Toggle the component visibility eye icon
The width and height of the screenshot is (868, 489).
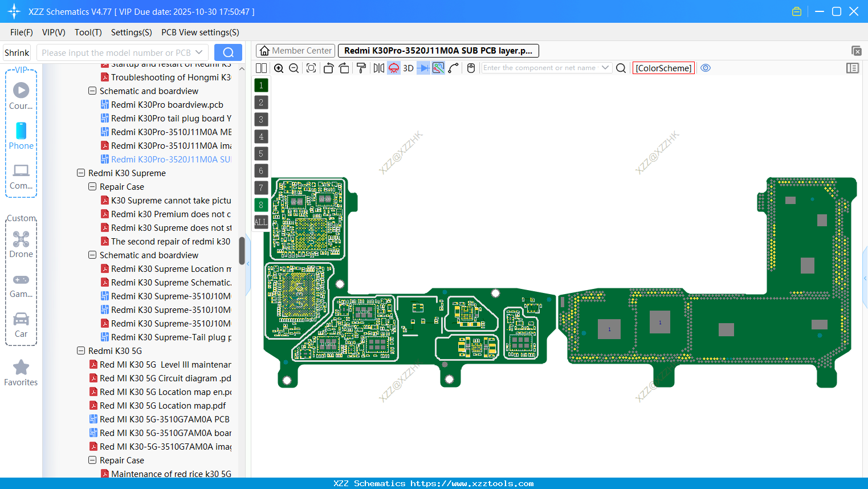(x=706, y=68)
